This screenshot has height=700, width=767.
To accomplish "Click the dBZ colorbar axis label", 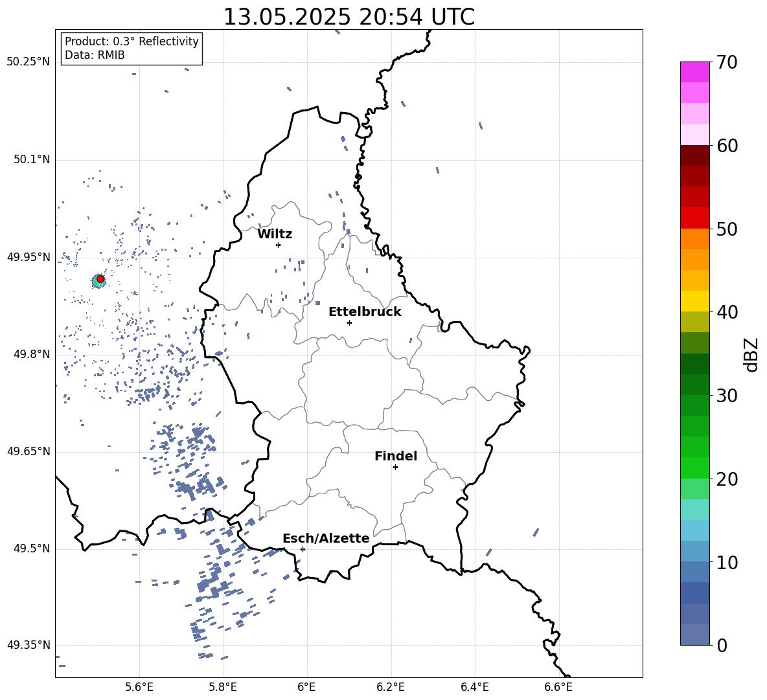I will (752, 355).
